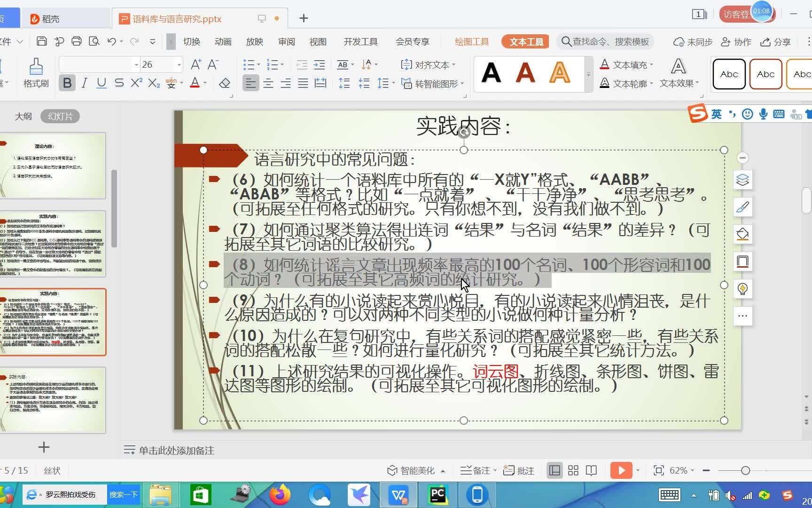Click the Redo arrow
Viewport: 812px width, 508px height.
(x=134, y=41)
